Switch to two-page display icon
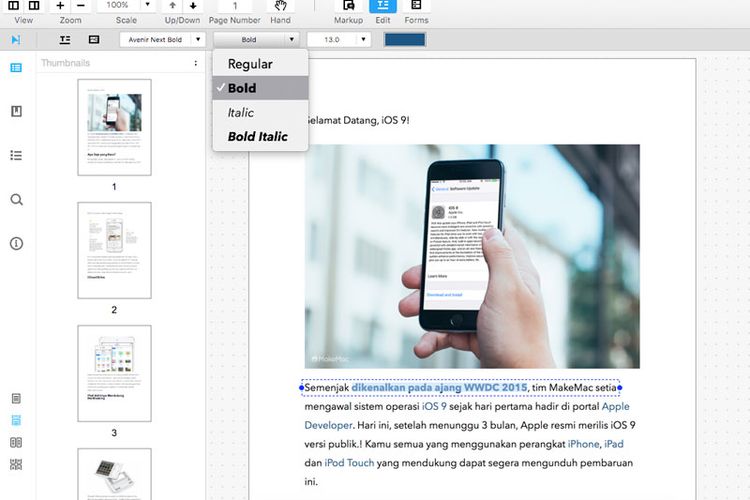This screenshot has height=500, width=750. tap(16, 443)
